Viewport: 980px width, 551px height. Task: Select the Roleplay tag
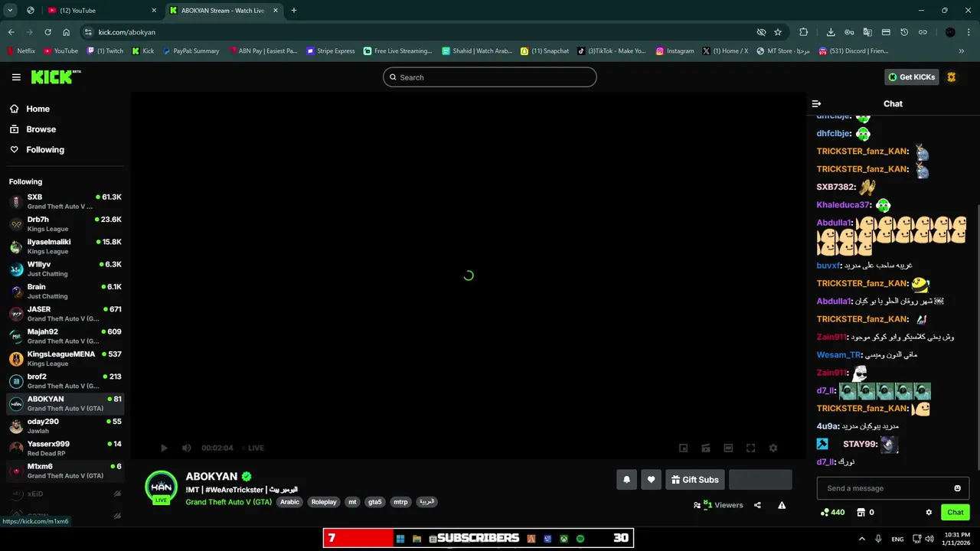pyautogui.click(x=324, y=502)
